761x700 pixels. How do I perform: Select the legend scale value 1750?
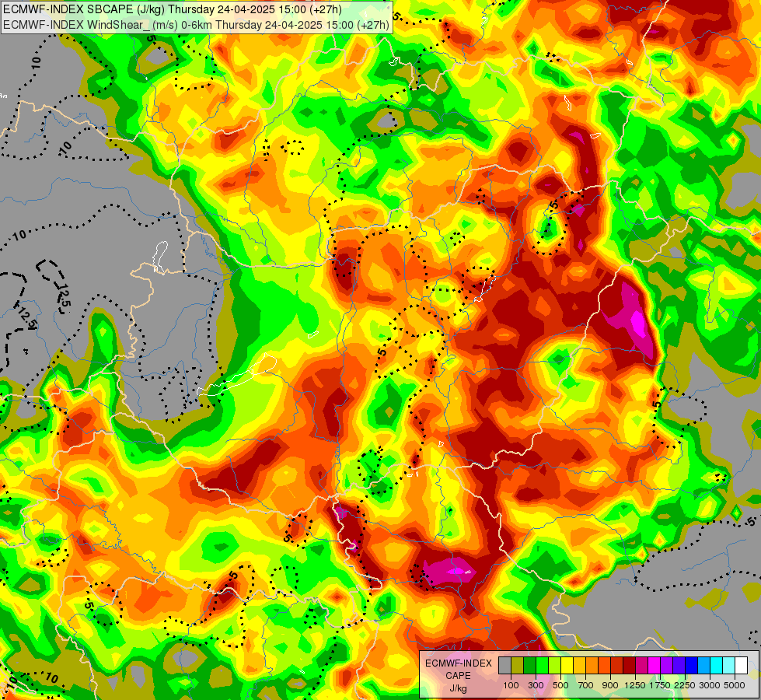pyautogui.click(x=660, y=685)
